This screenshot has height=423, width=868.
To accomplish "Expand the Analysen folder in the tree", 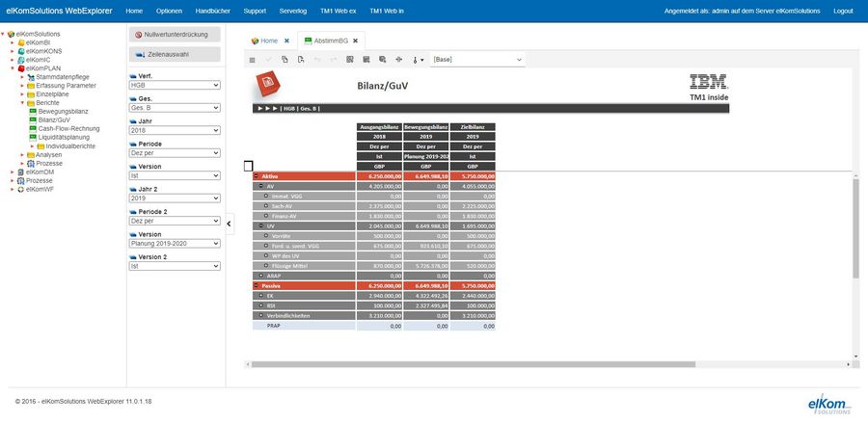I will (x=22, y=155).
